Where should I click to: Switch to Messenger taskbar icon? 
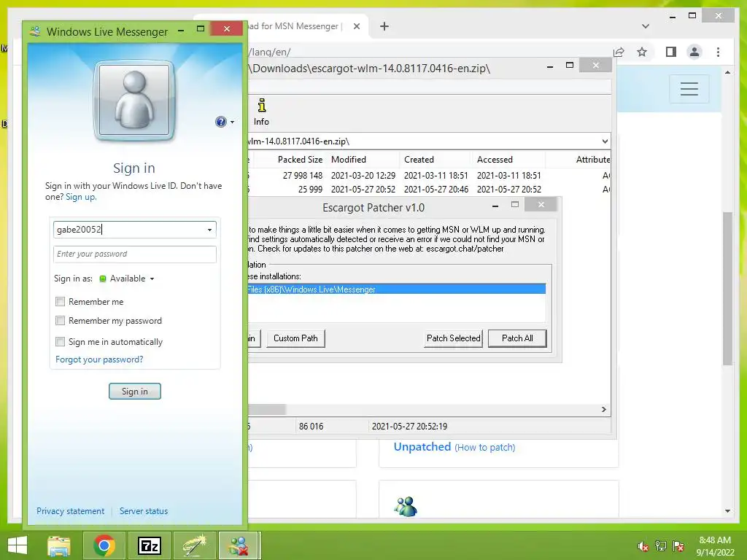point(239,545)
